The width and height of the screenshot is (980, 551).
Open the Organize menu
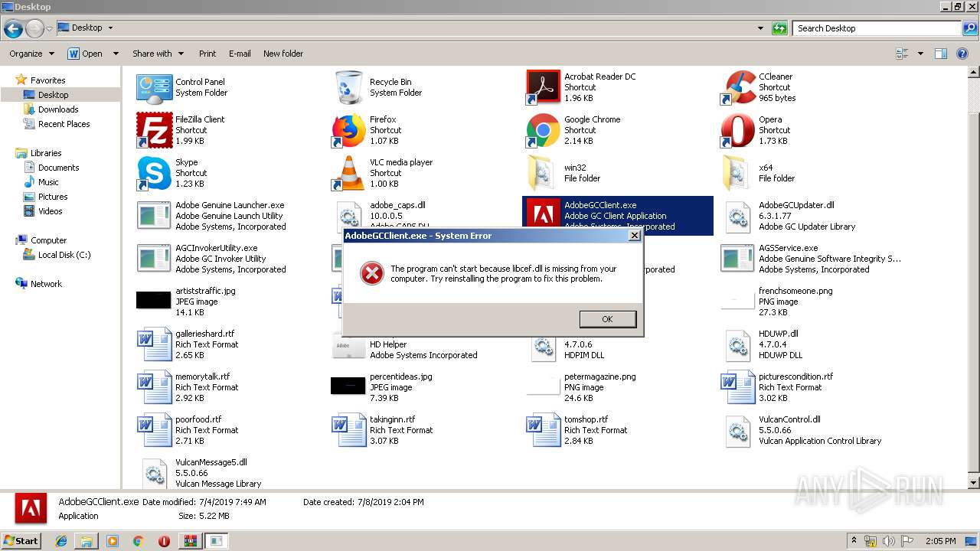point(31,54)
